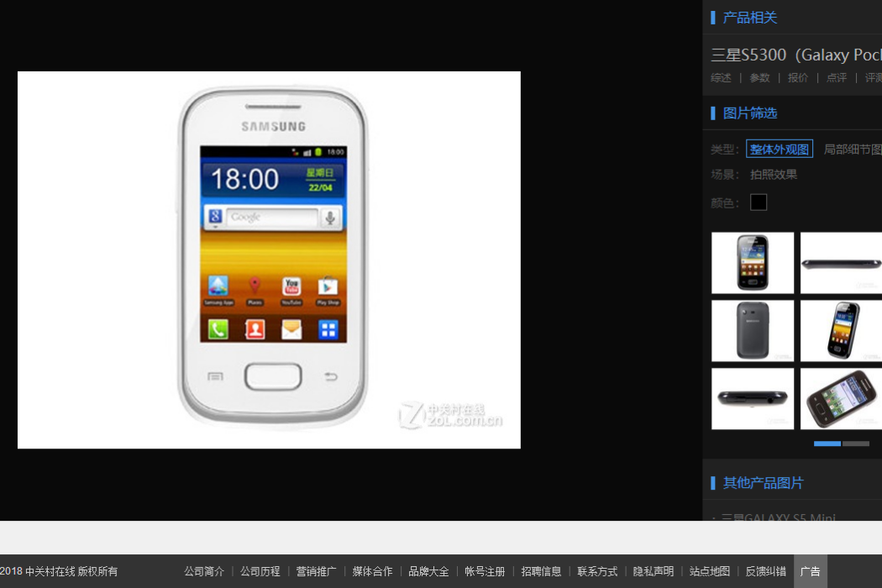
Task: Go to the 综述 overview tab
Action: [721, 77]
